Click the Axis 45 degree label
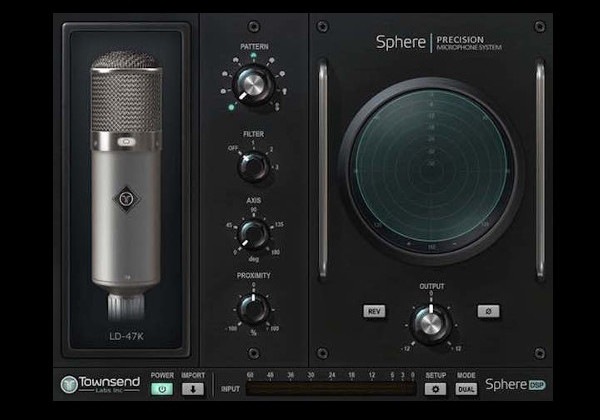The width and height of the screenshot is (600, 420). pyautogui.click(x=229, y=225)
